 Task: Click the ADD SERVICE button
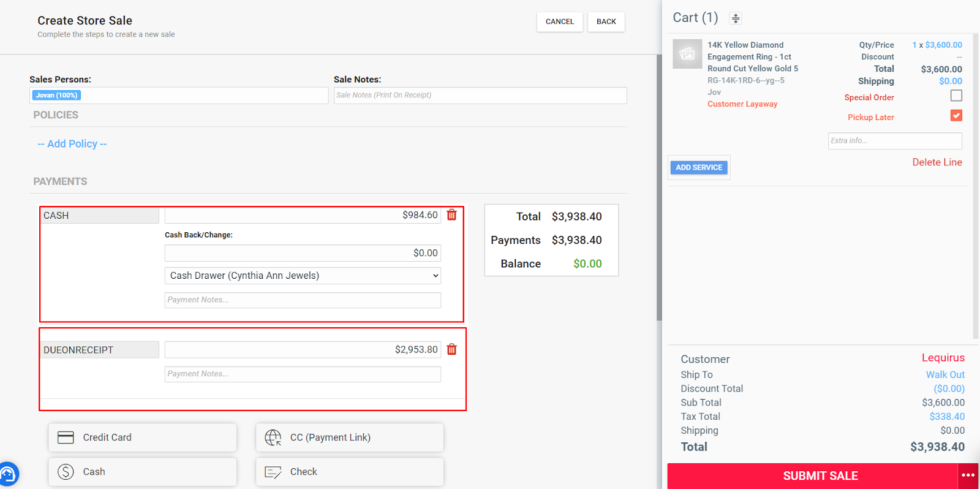(x=699, y=167)
